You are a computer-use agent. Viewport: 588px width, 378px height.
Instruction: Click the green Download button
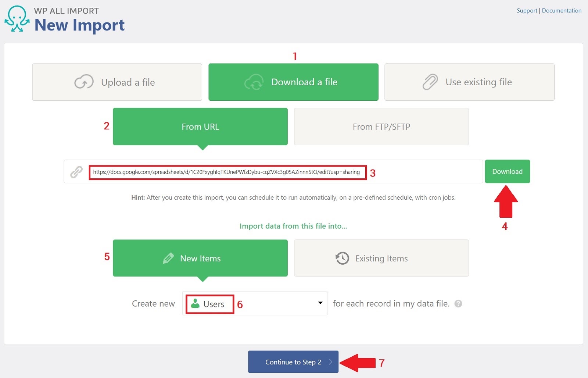508,171
